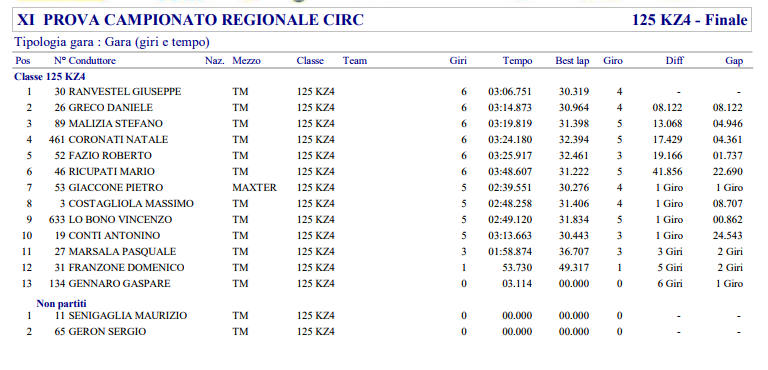Click gap value '24.543'
The height and width of the screenshot is (370, 768).
pos(728,236)
